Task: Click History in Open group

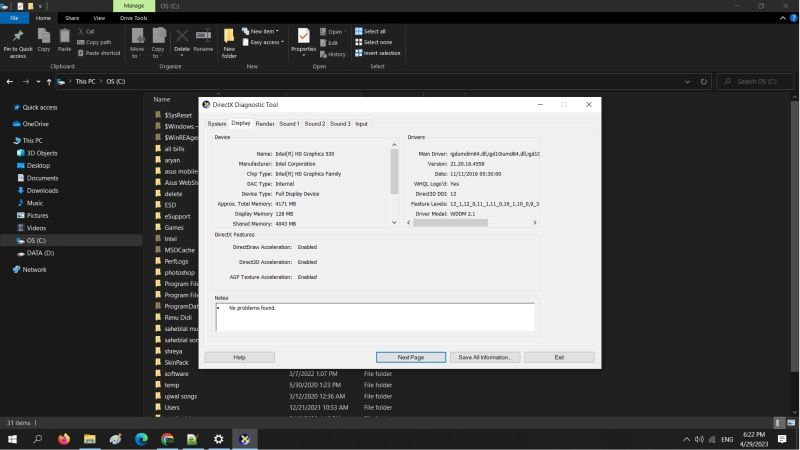Action: point(333,54)
